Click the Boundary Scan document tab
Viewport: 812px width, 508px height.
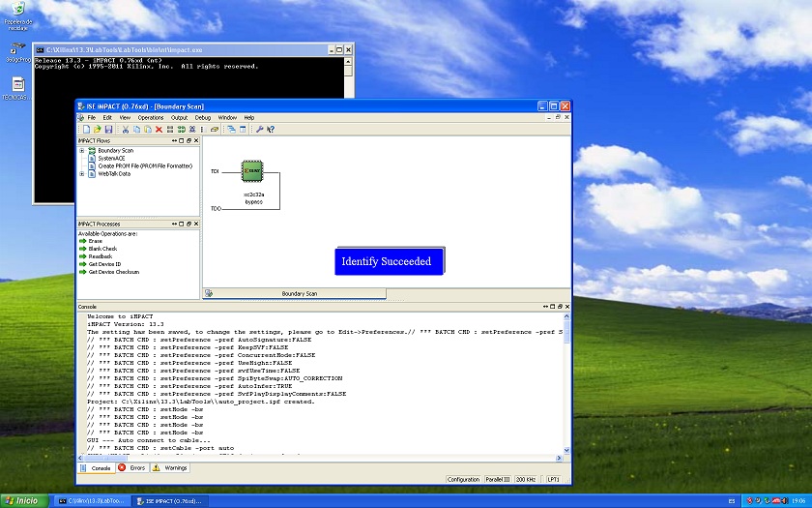pyautogui.click(x=299, y=293)
